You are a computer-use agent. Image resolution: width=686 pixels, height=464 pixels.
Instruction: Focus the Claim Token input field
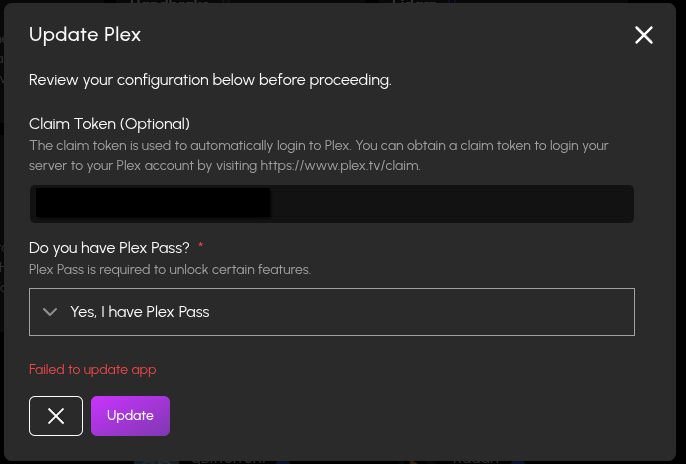(332, 203)
